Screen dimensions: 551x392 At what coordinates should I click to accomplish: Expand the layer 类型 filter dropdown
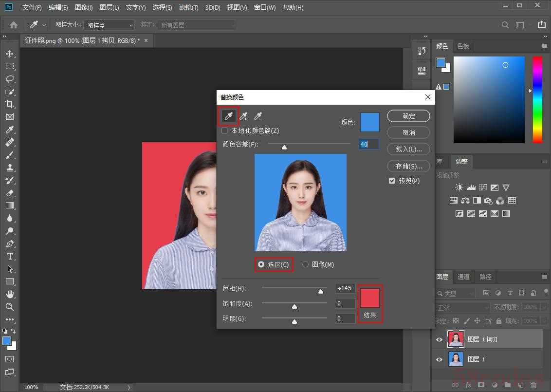[x=455, y=293]
